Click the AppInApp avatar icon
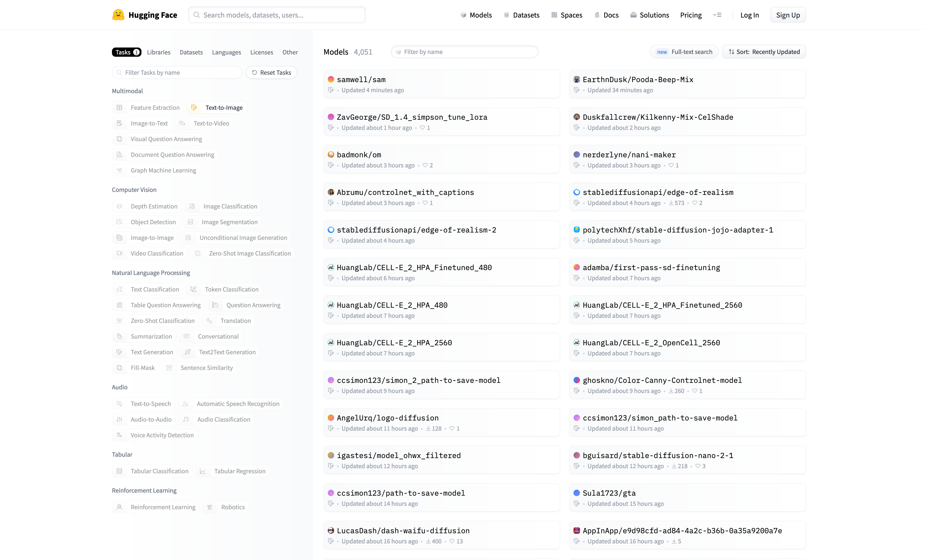Image resolution: width=925 pixels, height=560 pixels. coord(577,530)
